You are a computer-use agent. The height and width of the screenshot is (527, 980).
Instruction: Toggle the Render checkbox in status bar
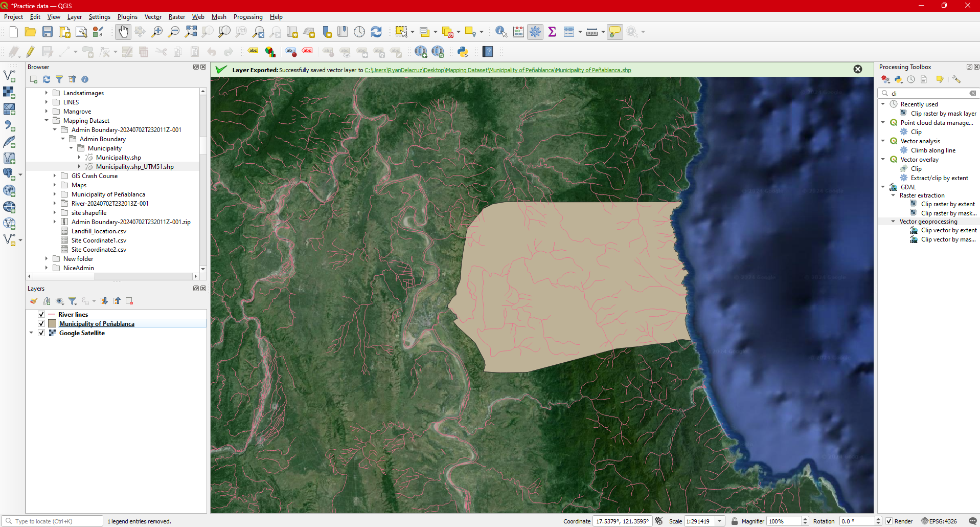(x=889, y=521)
